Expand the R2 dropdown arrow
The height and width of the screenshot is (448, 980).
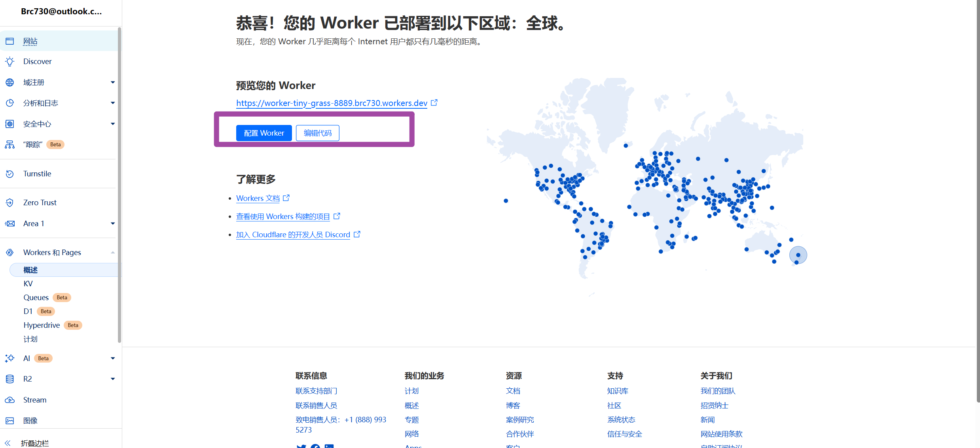(x=113, y=379)
